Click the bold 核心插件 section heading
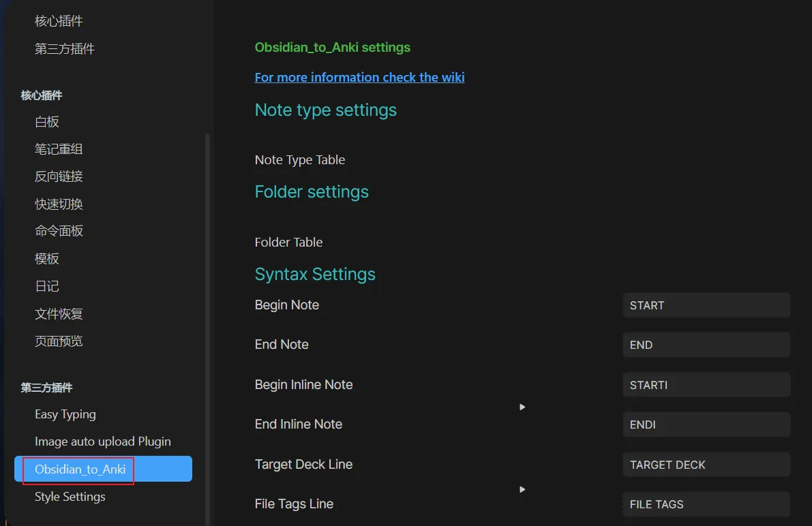Image resolution: width=812 pixels, height=526 pixels. (x=42, y=95)
